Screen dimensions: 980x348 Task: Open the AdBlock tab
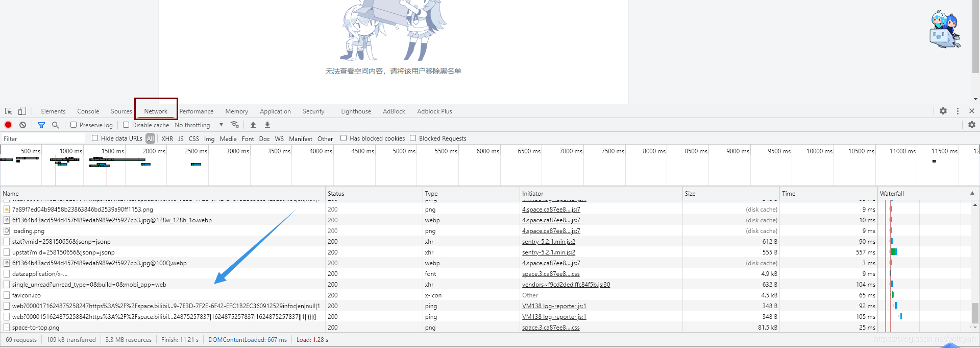[394, 111]
